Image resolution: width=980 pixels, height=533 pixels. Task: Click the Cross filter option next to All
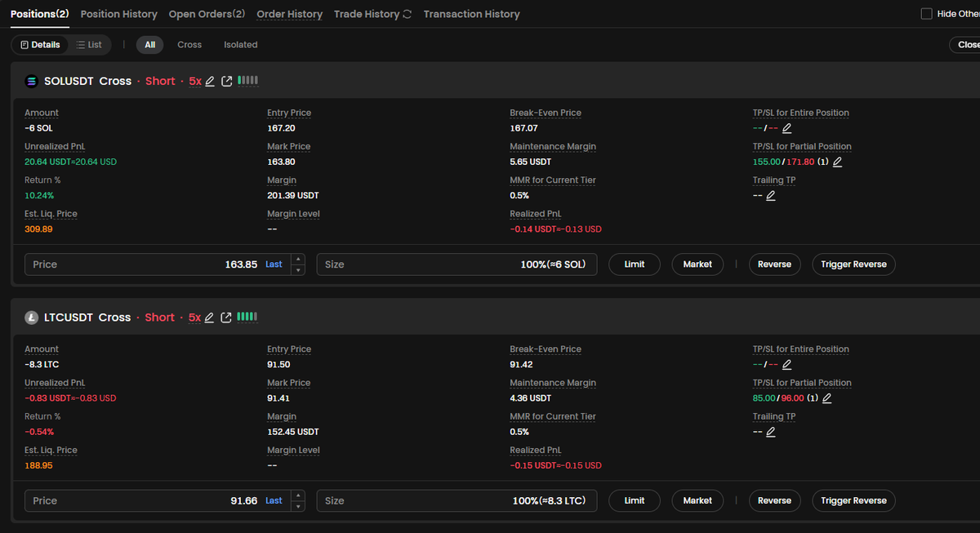189,45
